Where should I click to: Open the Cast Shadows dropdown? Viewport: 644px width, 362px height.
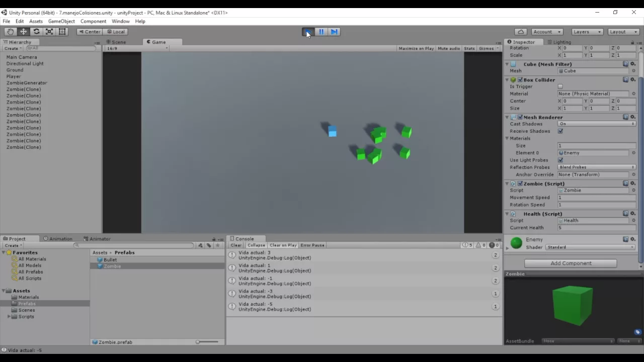pyautogui.click(x=597, y=124)
